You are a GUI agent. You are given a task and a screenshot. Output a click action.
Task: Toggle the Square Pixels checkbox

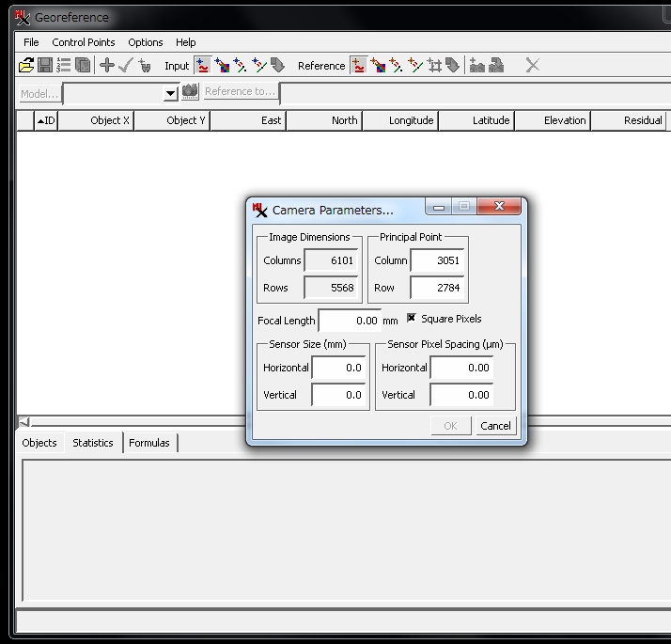coord(412,319)
